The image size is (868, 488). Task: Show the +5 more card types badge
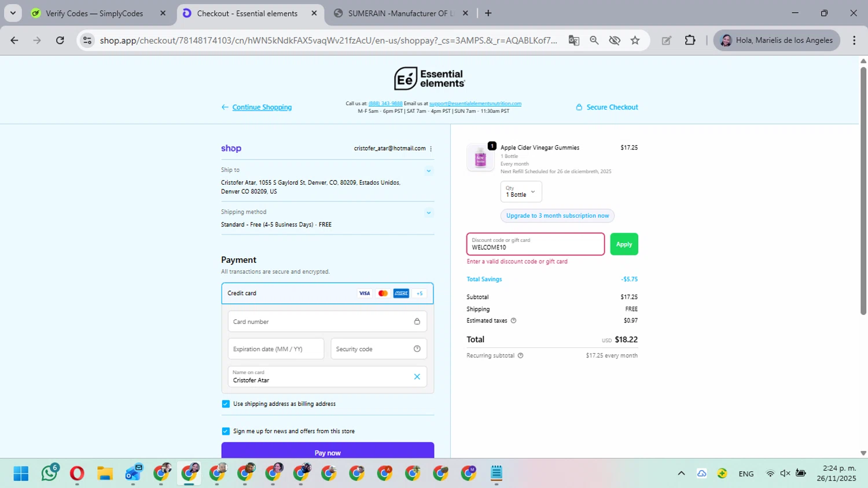pyautogui.click(x=420, y=293)
